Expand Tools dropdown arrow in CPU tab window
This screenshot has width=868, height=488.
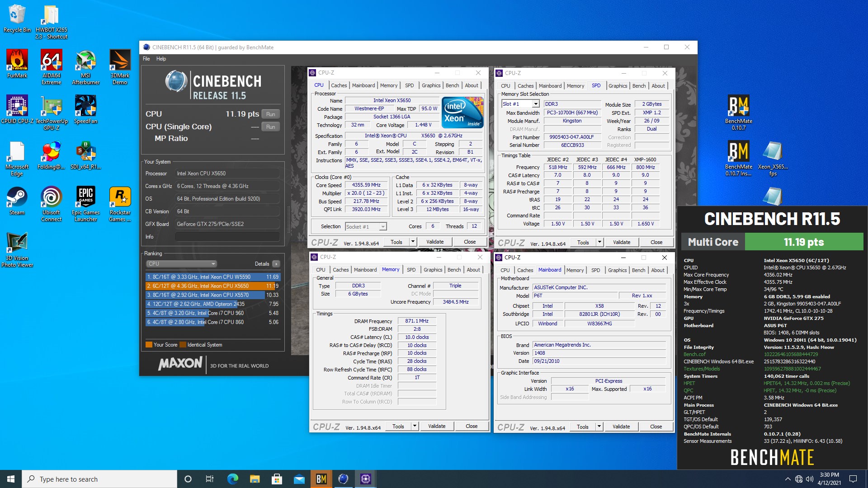(x=412, y=242)
